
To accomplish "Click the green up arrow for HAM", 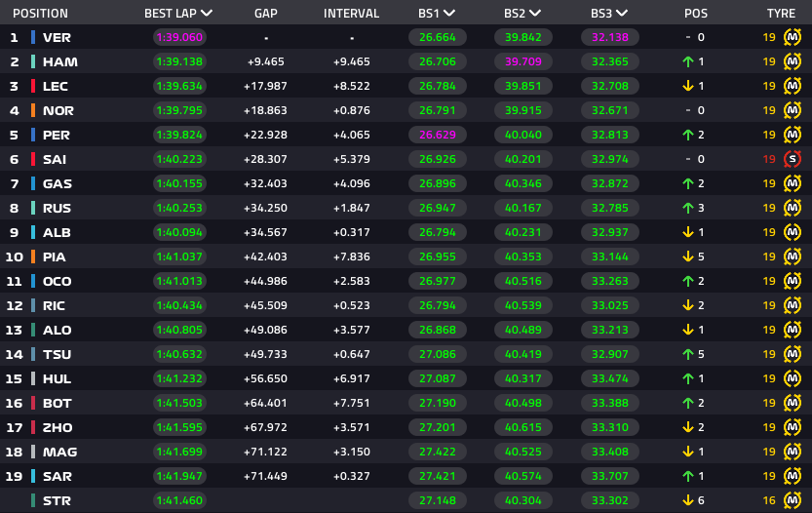I will (x=688, y=61).
